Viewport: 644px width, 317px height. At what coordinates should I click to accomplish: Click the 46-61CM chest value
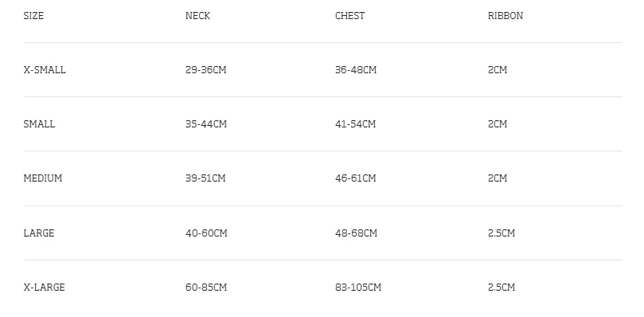(355, 178)
